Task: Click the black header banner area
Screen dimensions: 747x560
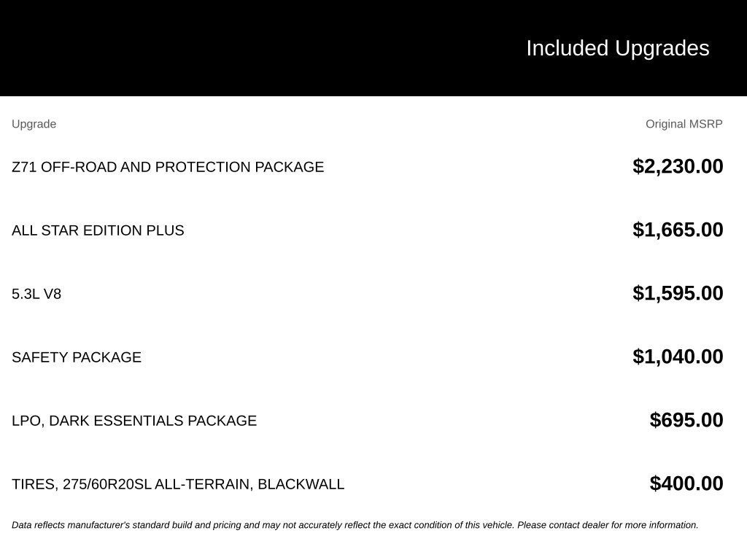Action: [373, 47]
